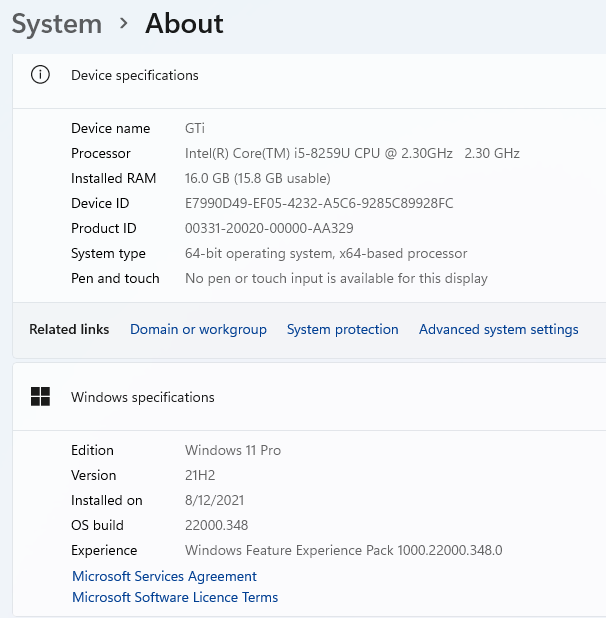Select the Intel Core i5-8259U processor text
Screen dimensions: 606x618
pyautogui.click(x=352, y=153)
